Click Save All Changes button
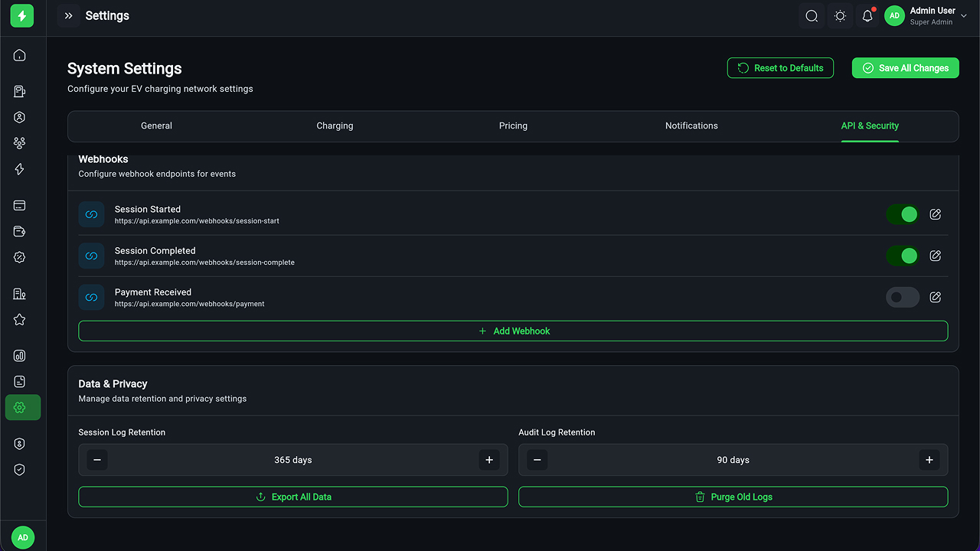This screenshot has width=980, height=551. pos(905,68)
